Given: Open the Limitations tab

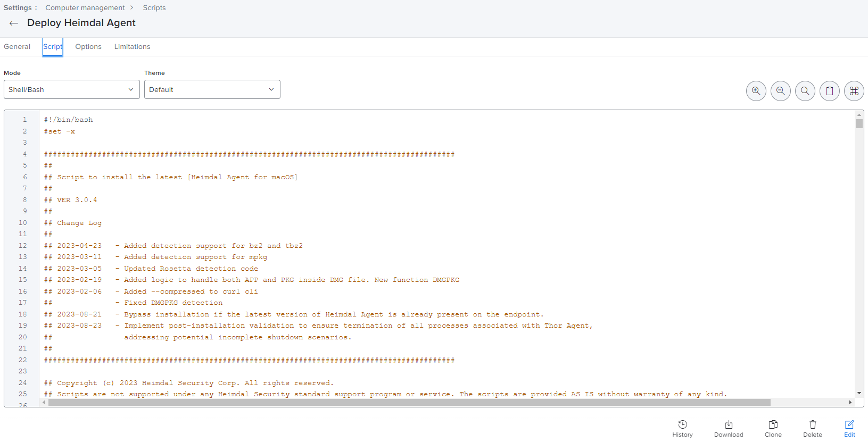Looking at the screenshot, I should (133, 47).
